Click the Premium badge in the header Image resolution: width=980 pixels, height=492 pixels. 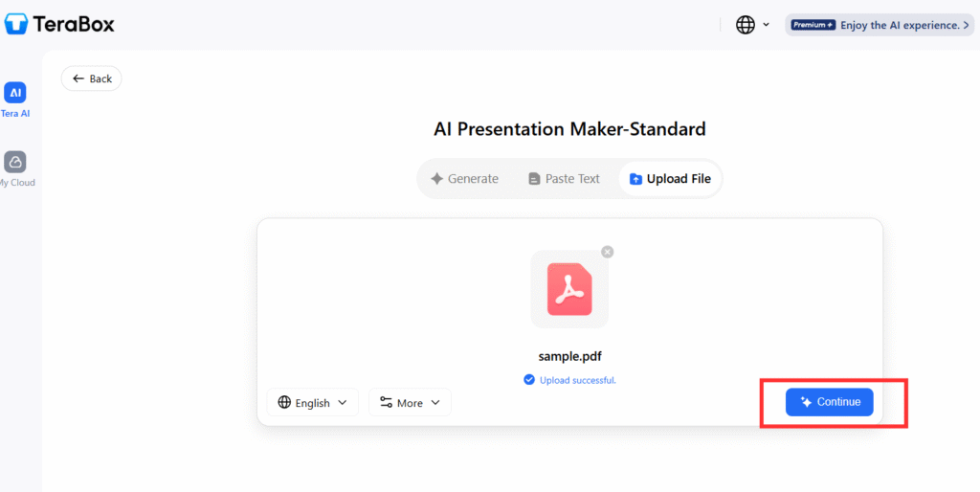[813, 25]
